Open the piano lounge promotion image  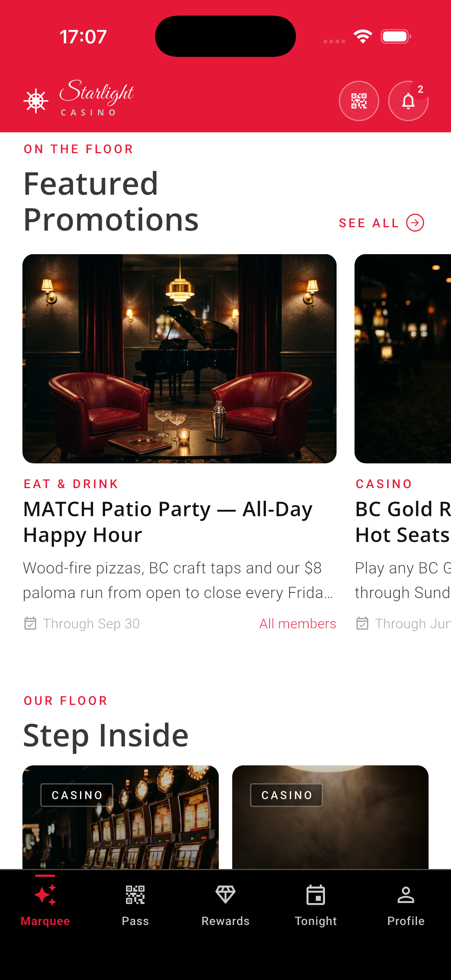point(179,358)
